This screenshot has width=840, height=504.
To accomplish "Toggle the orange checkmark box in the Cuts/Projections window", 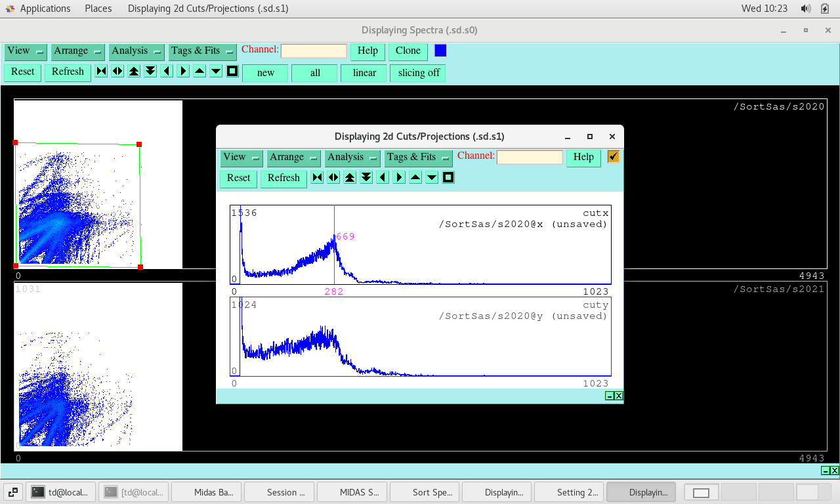I will (614, 156).
